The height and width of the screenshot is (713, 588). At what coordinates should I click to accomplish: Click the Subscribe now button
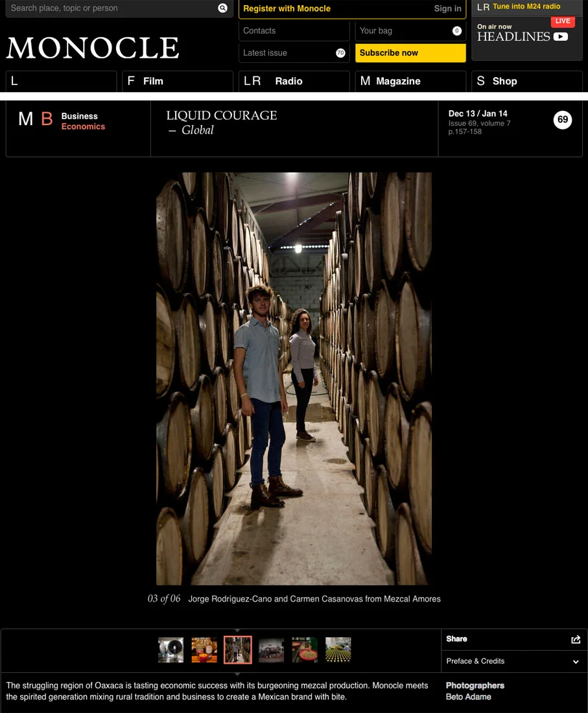(x=410, y=53)
